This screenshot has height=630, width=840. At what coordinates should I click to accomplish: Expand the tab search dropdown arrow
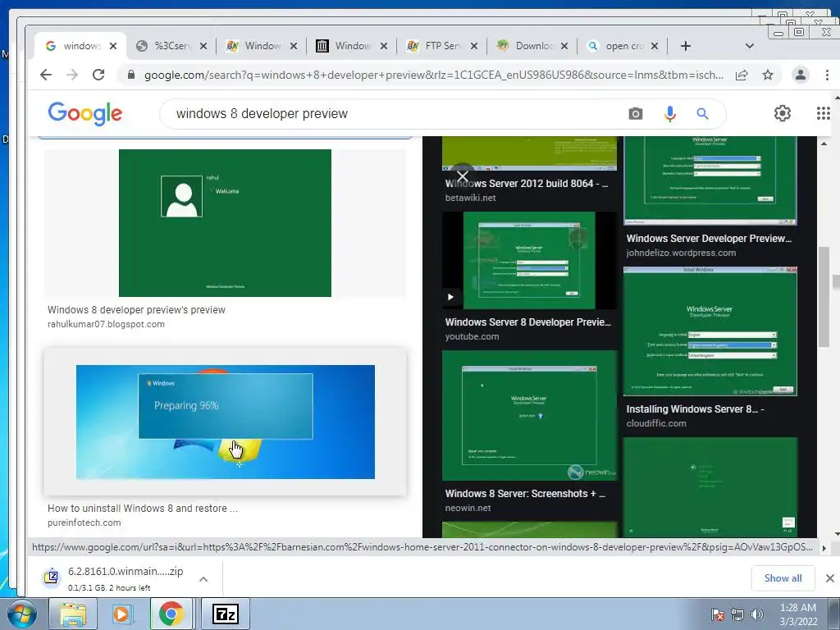[750, 46]
